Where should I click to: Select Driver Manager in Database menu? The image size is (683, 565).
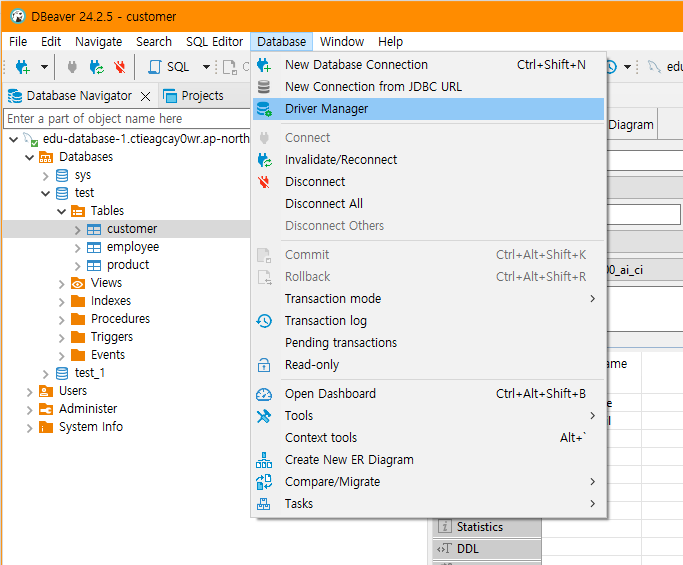(428, 109)
